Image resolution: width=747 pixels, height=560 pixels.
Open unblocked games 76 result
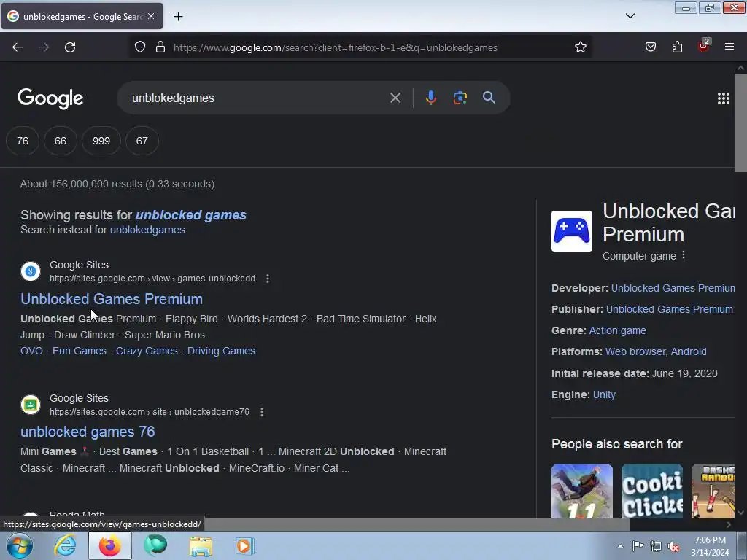click(x=88, y=432)
